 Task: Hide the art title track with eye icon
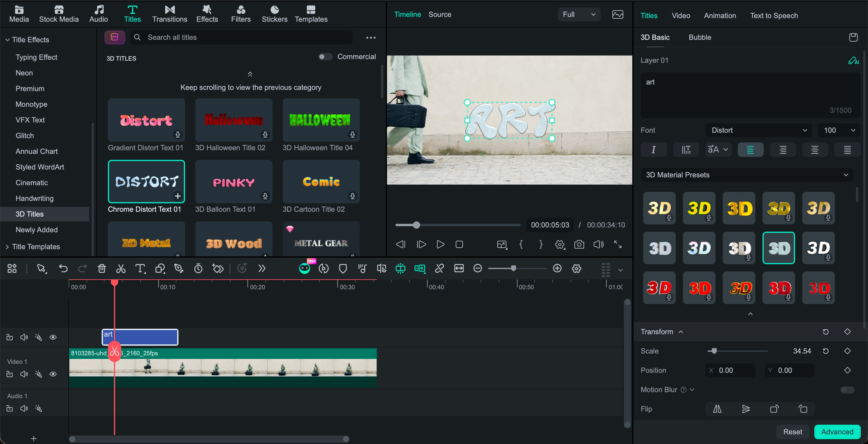pyautogui.click(x=53, y=338)
